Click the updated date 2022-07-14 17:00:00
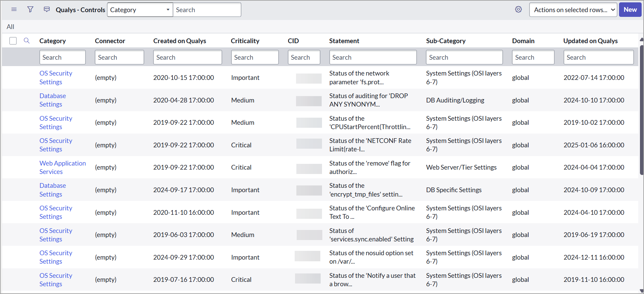 594,78
